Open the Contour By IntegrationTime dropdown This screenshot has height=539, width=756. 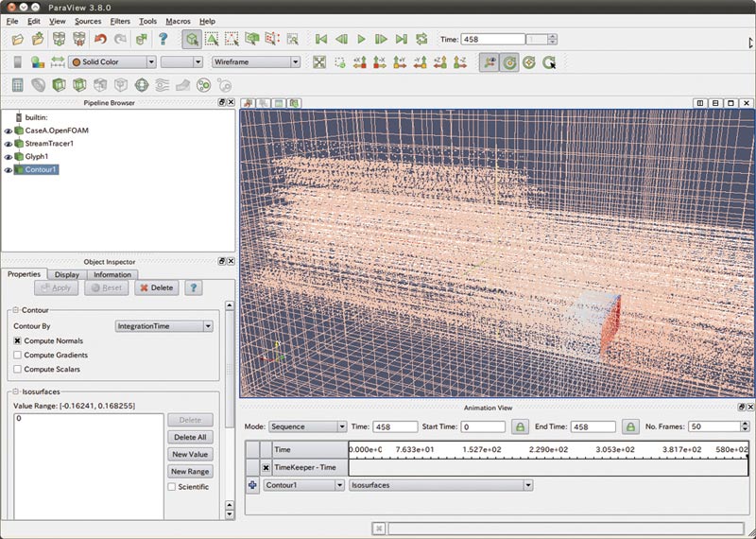[163, 326]
